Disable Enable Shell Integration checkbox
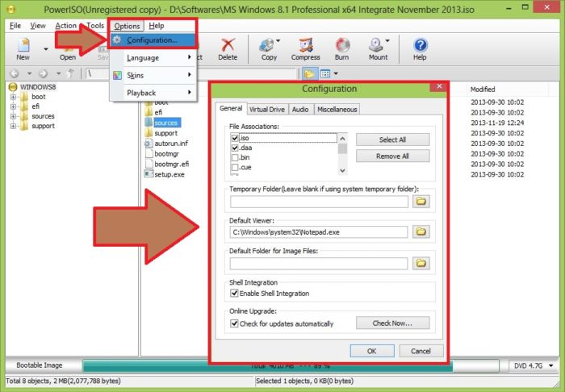The height and width of the screenshot is (392, 565). (x=235, y=294)
